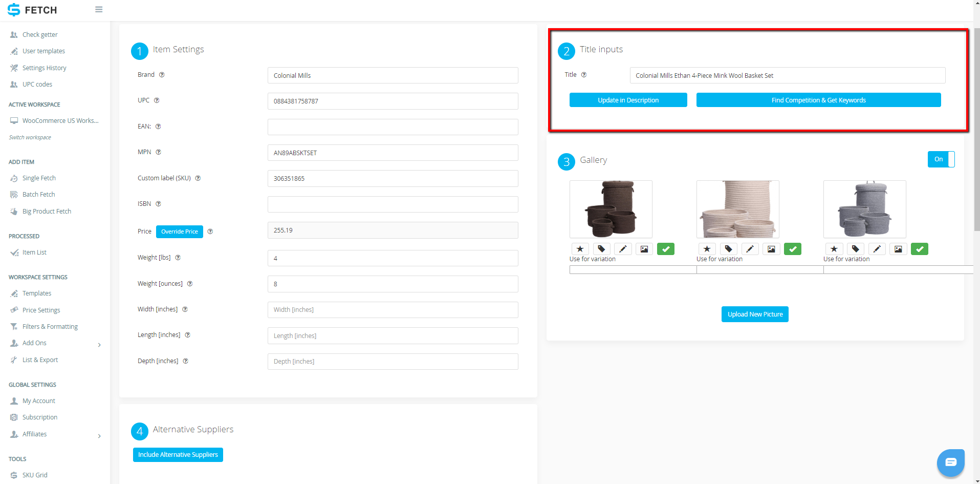Screen dimensions: 980x484
Task: Collapse sidebar with hamburger menu icon
Action: pos(99,10)
